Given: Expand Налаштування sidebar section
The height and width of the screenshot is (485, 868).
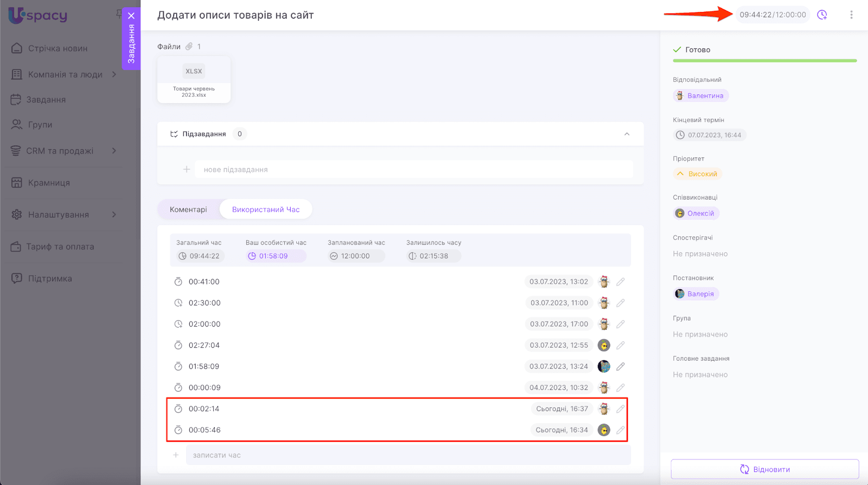Looking at the screenshot, I should [x=114, y=215].
